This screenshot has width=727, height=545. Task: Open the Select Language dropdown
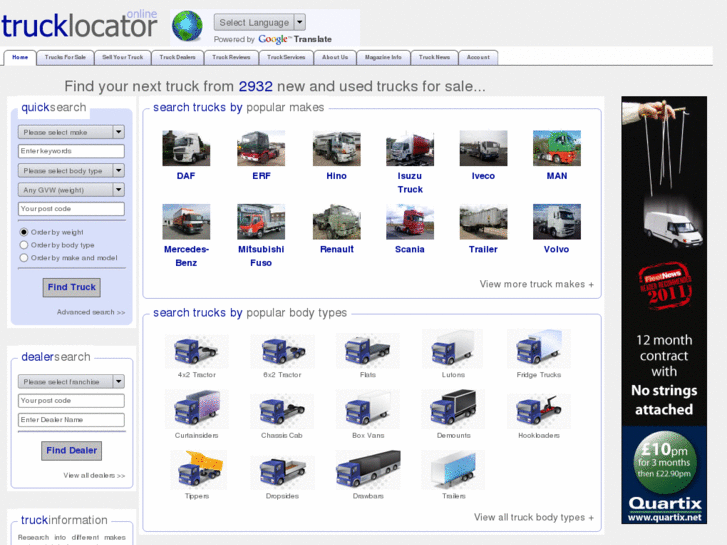tap(260, 22)
